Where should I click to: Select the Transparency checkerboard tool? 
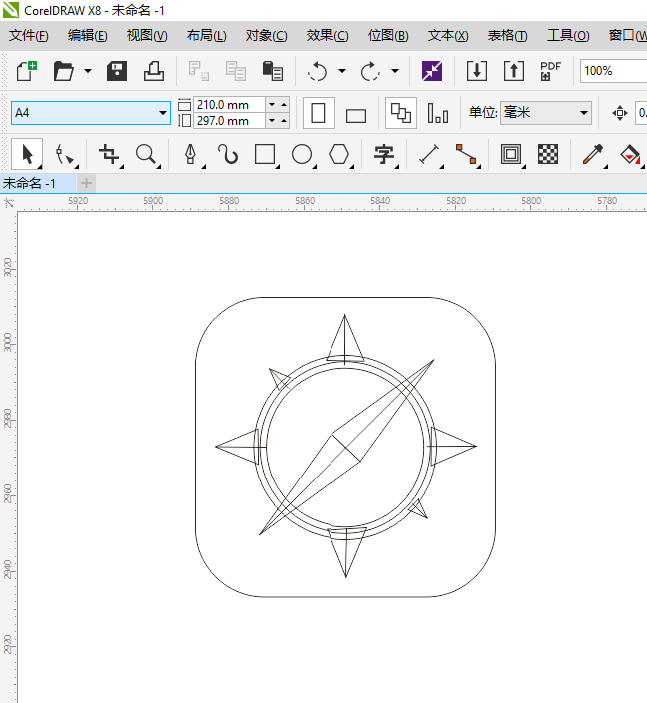548,154
